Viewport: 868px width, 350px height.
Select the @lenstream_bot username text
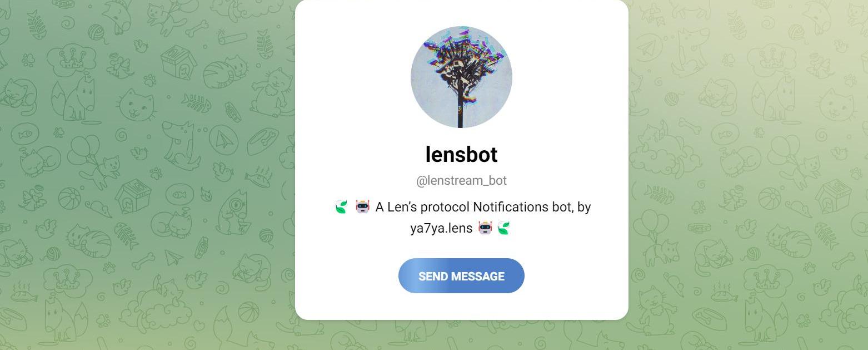tap(461, 181)
